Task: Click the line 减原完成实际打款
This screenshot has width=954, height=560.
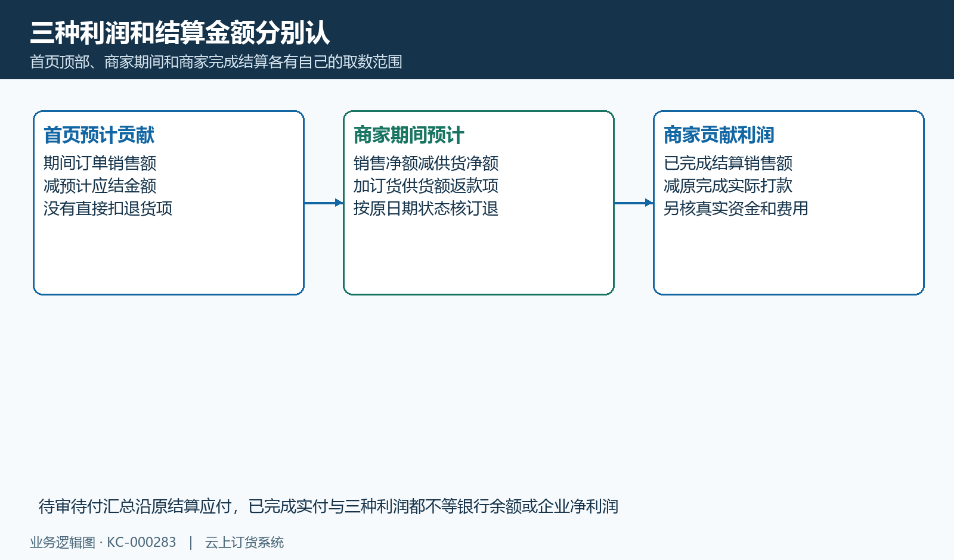Action: click(728, 186)
